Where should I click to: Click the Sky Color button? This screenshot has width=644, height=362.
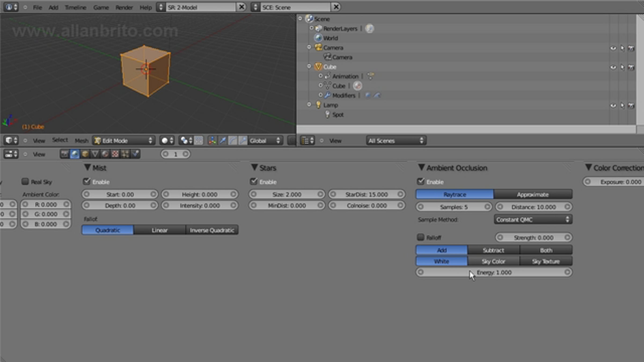pyautogui.click(x=493, y=261)
